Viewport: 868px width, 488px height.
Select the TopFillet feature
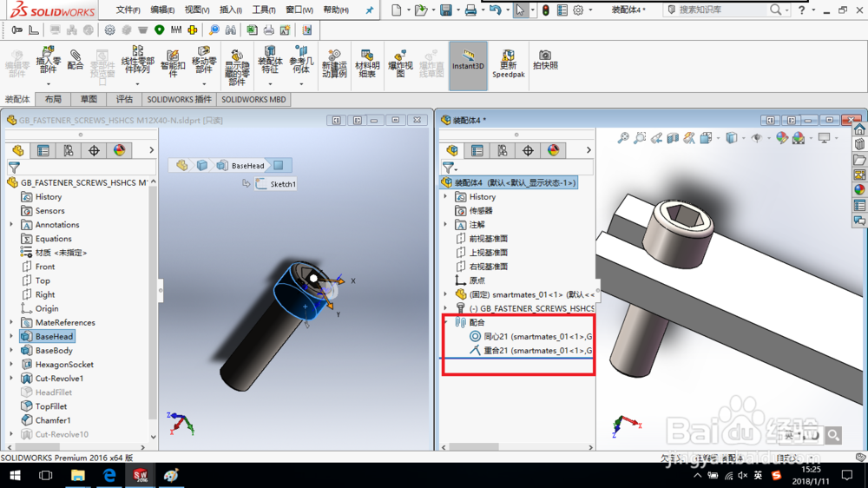(44, 406)
